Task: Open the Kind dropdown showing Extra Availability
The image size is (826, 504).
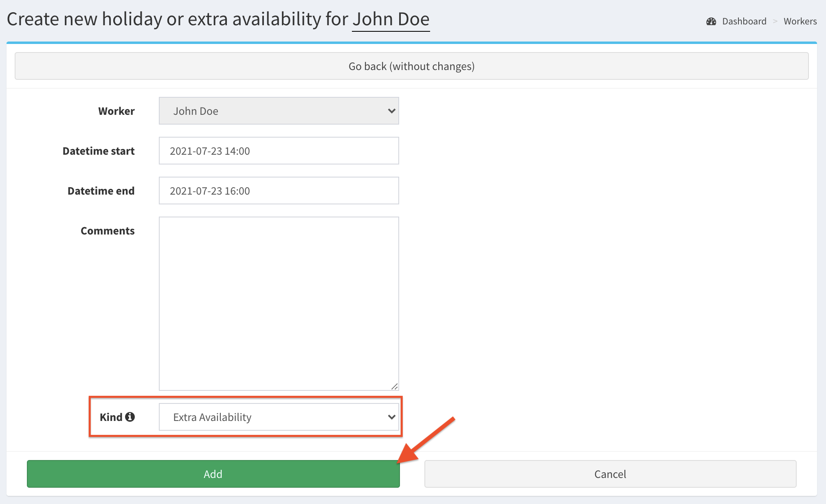Action: [279, 417]
